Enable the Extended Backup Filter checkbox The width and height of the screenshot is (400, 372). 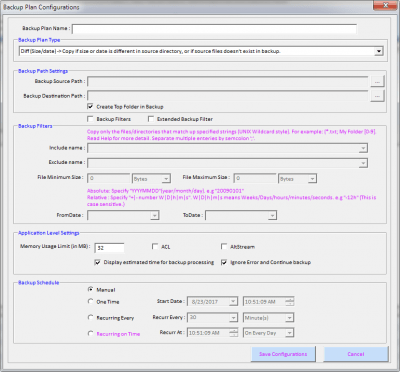point(151,119)
